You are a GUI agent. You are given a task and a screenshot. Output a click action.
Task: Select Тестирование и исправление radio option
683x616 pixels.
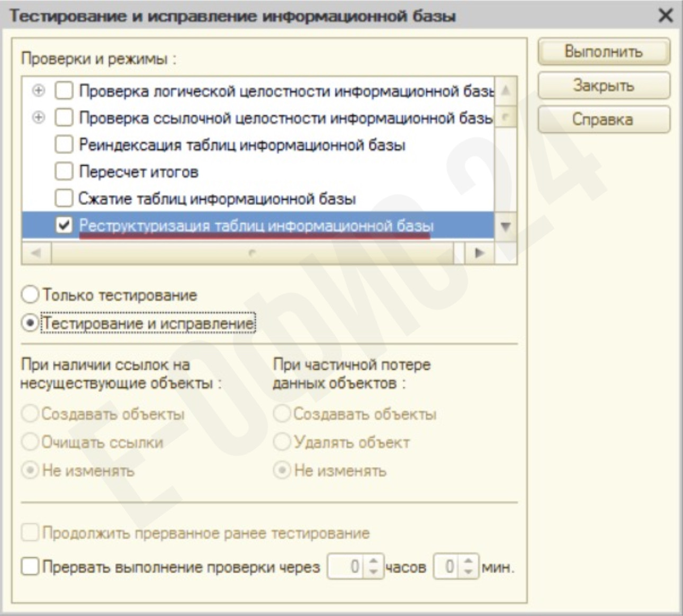pyautogui.click(x=30, y=323)
